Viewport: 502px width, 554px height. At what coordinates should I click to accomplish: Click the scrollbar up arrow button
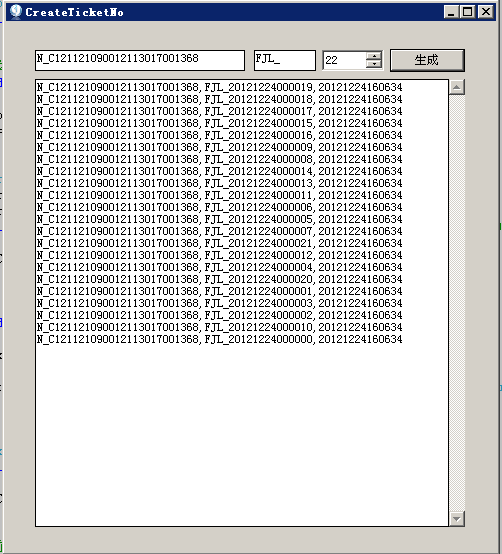pos(457,87)
